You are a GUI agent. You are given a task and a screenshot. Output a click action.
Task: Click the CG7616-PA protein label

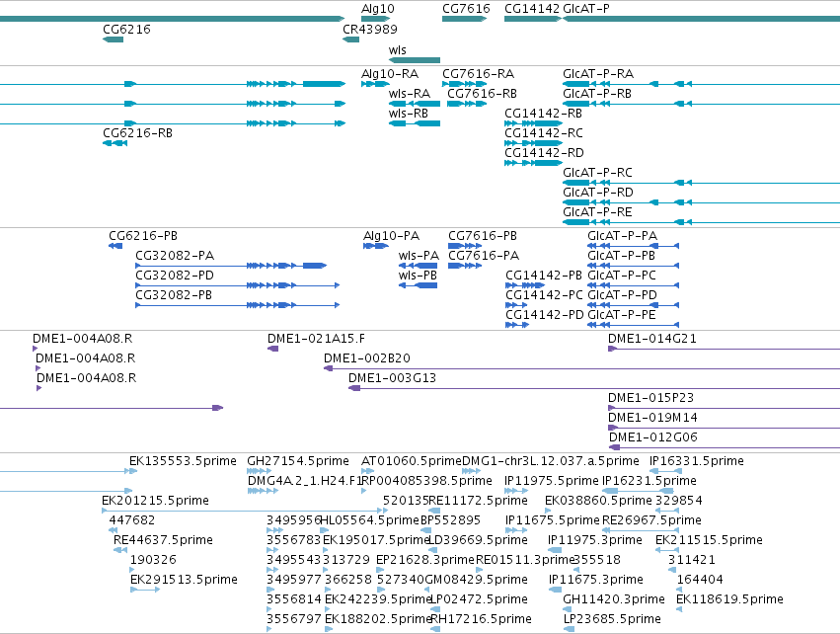coord(484,256)
